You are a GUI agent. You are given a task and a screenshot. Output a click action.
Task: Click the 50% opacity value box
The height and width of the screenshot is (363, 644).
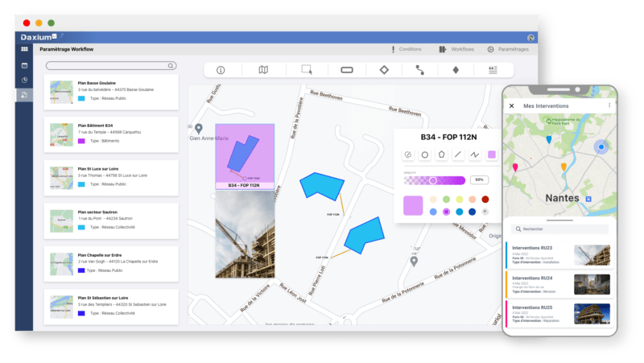click(x=479, y=179)
